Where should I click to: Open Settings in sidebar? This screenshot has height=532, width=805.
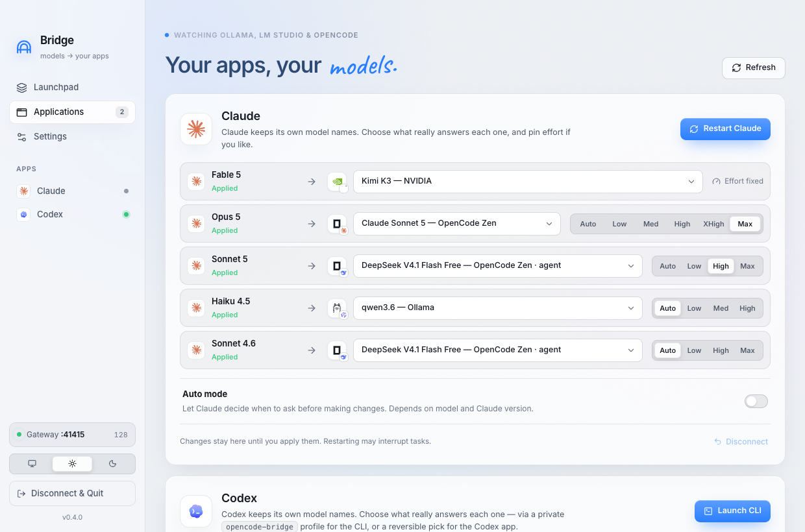pyautogui.click(x=72, y=136)
